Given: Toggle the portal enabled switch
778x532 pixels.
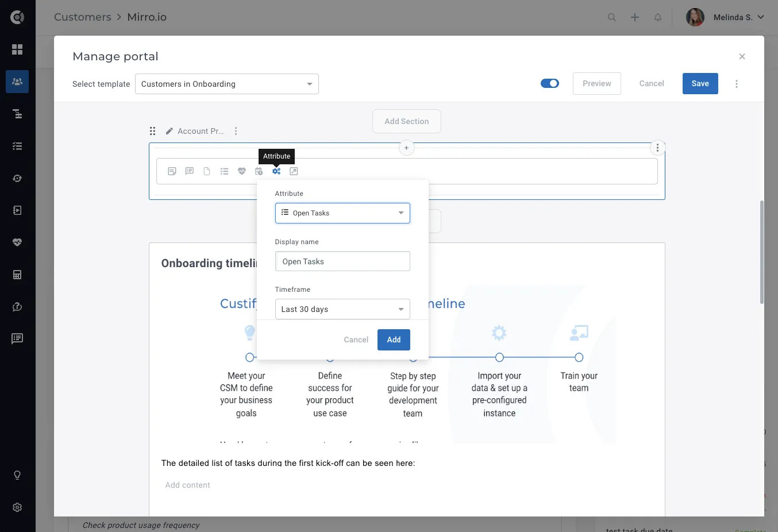Looking at the screenshot, I should tap(550, 83).
